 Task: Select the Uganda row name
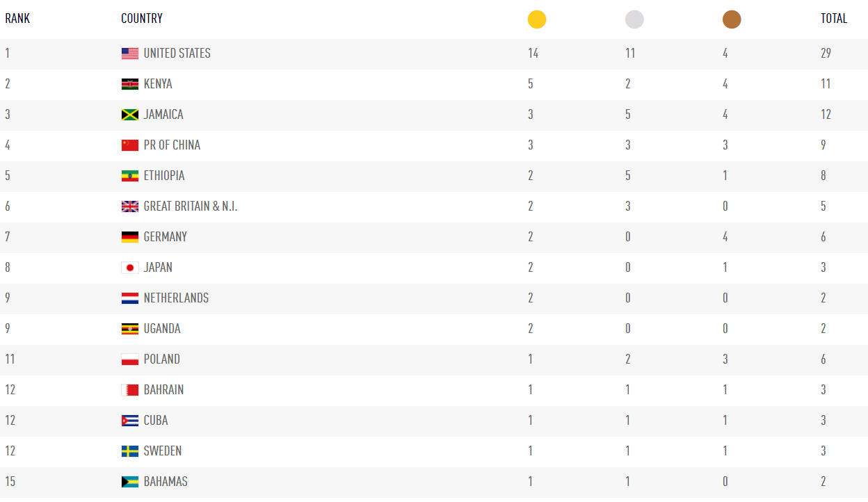tap(162, 329)
